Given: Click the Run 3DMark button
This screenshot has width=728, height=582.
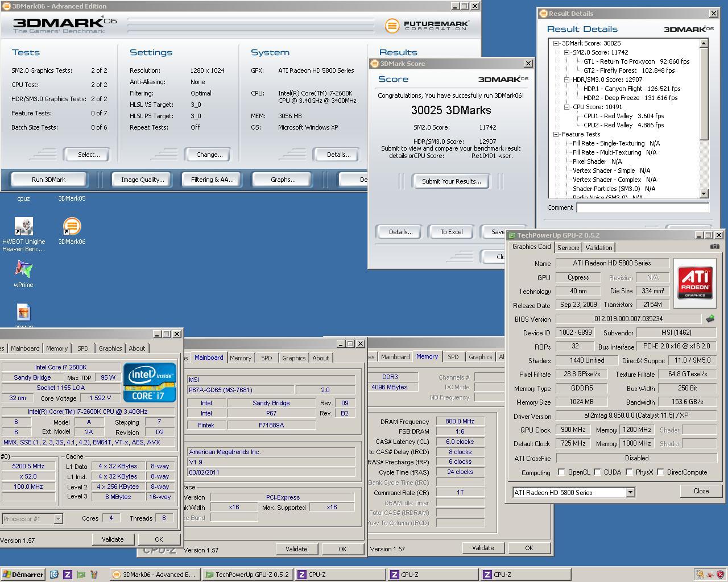Looking at the screenshot, I should point(48,180).
